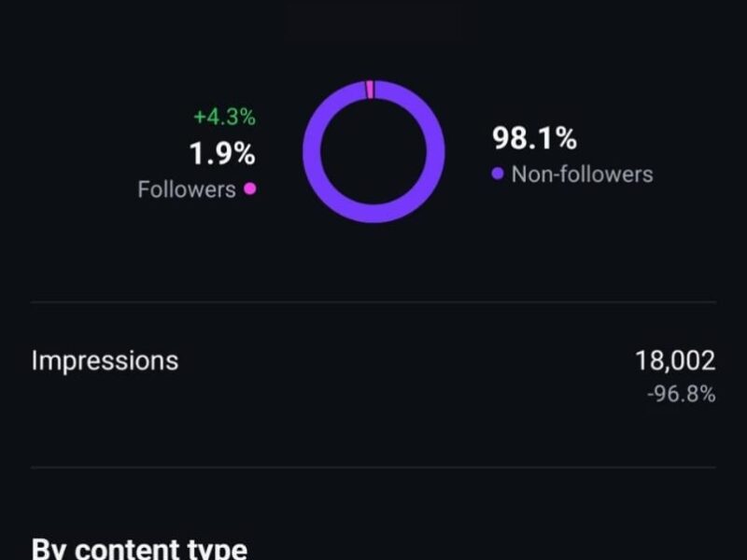This screenshot has height=560, width=747.
Task: Tap blank space between Impressions and 18,002
Action: click(x=402, y=361)
